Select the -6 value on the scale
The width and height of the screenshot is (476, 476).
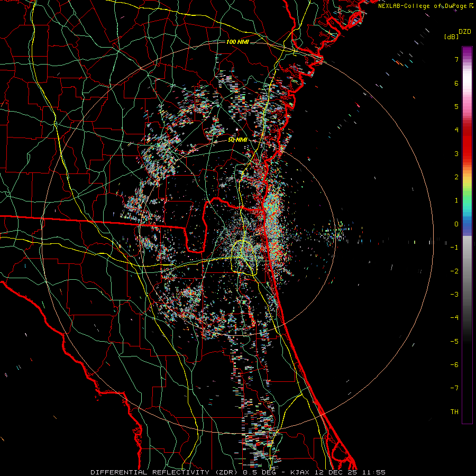pyautogui.click(x=454, y=365)
